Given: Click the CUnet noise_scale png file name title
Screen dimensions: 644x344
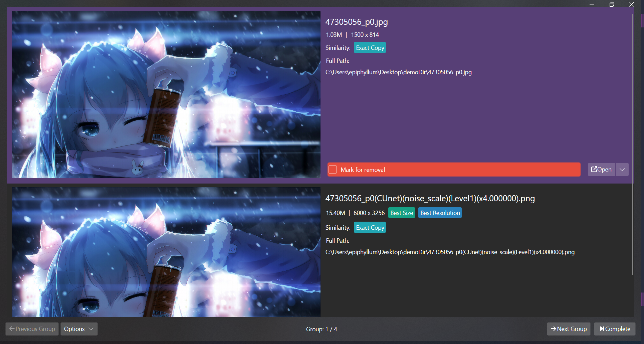Looking at the screenshot, I should click(430, 199).
